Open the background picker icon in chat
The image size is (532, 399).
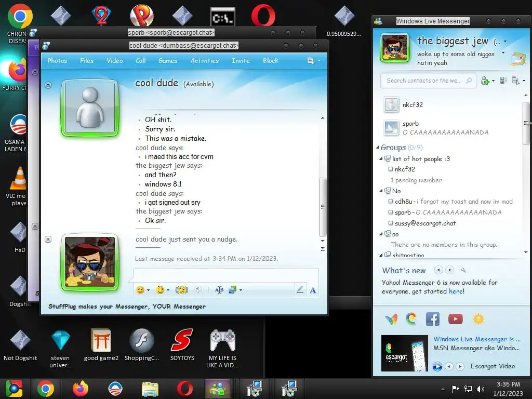pyautogui.click(x=233, y=290)
